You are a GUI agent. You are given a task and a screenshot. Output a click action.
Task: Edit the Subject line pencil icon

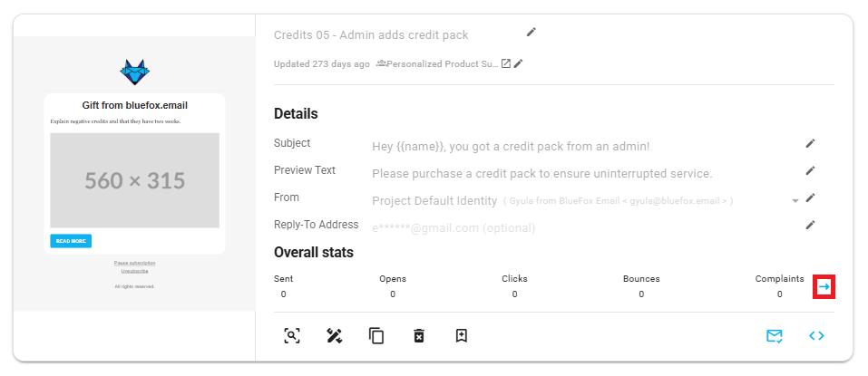[x=810, y=143]
